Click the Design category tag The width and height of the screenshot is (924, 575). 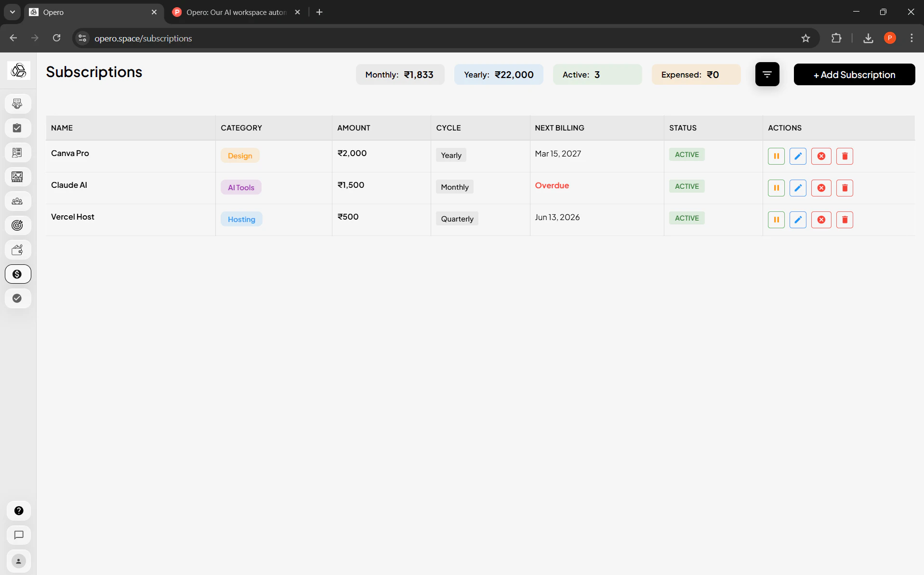tap(240, 156)
